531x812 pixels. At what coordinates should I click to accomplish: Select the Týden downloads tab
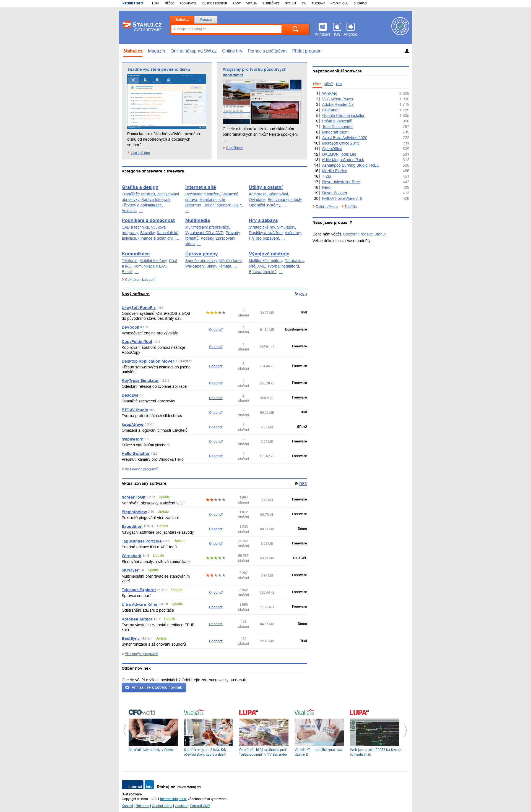click(317, 84)
